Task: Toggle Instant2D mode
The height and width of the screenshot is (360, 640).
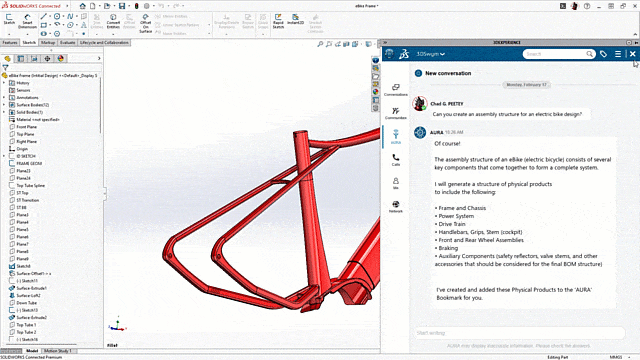Action: 295,19
